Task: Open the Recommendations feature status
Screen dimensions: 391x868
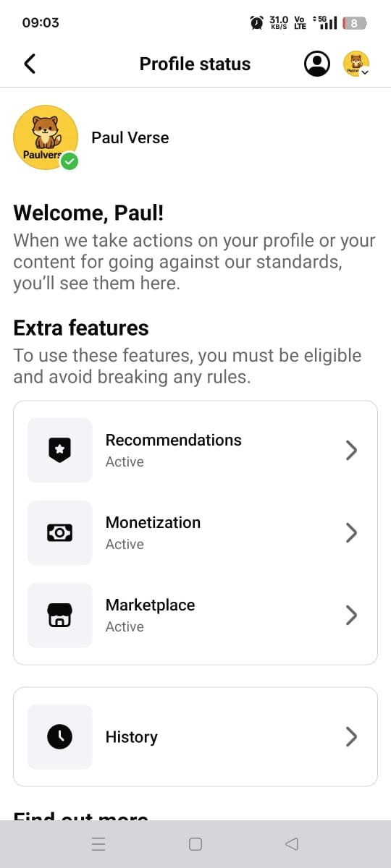Action: coord(195,450)
